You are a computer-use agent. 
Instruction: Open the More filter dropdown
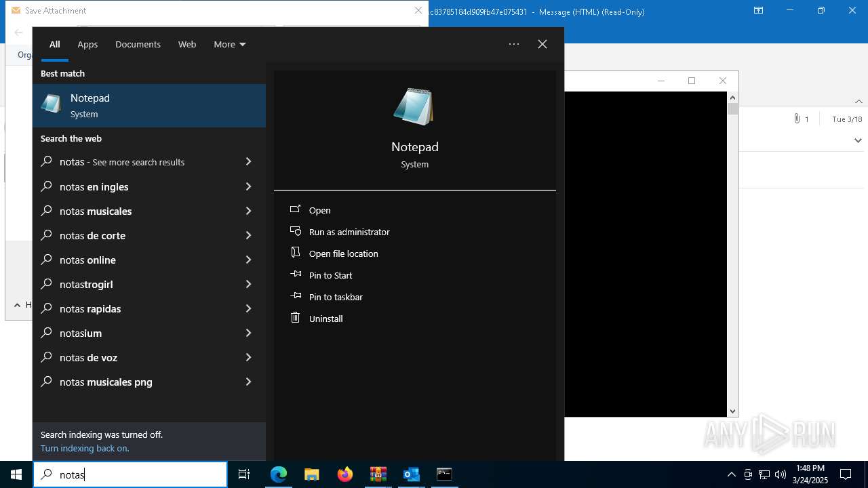coord(230,44)
